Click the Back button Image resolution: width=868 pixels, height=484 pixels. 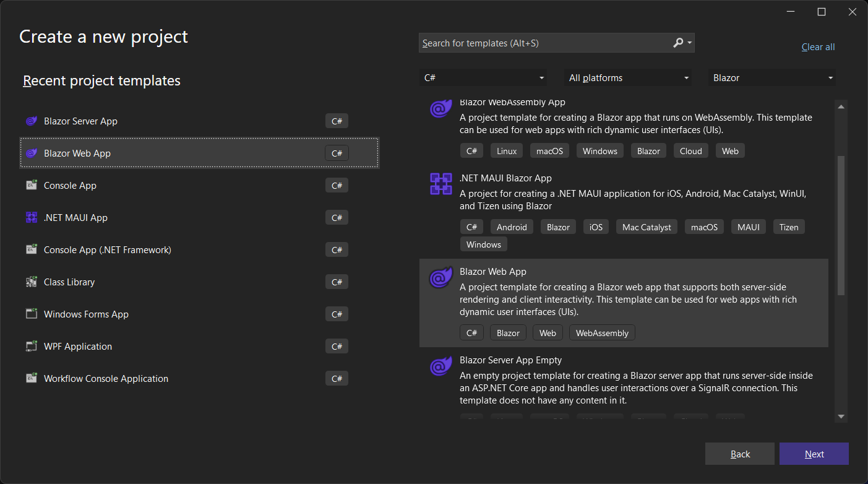[x=740, y=454]
